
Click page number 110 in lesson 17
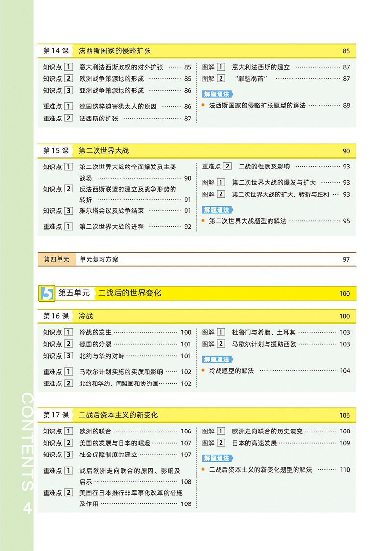344,470
